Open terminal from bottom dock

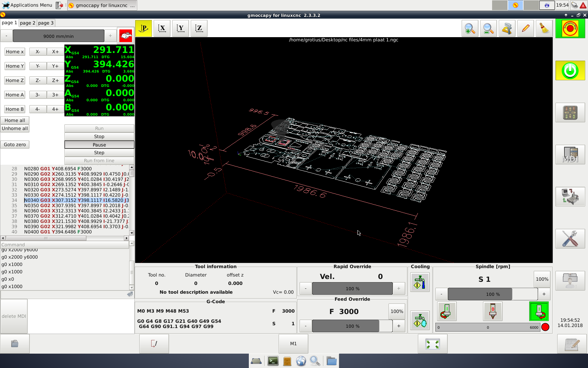tap(273, 361)
